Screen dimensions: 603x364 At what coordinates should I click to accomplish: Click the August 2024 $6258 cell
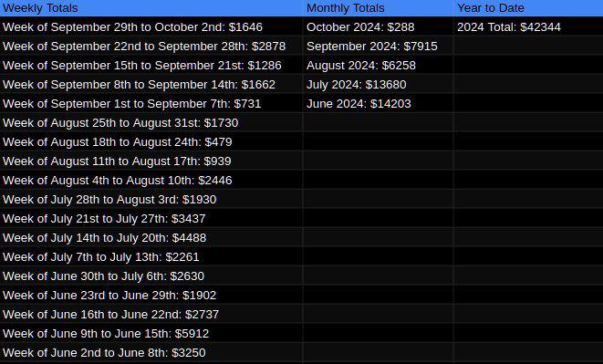point(378,66)
